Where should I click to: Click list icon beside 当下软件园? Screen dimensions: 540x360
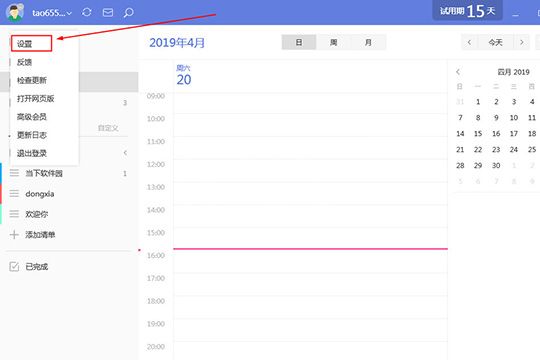tap(14, 173)
